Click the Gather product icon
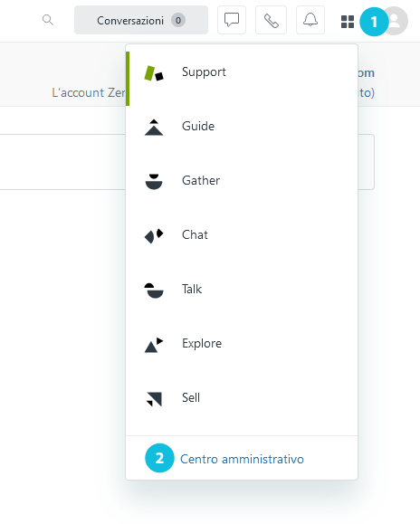The height and width of the screenshot is (524, 420). pyautogui.click(x=154, y=182)
